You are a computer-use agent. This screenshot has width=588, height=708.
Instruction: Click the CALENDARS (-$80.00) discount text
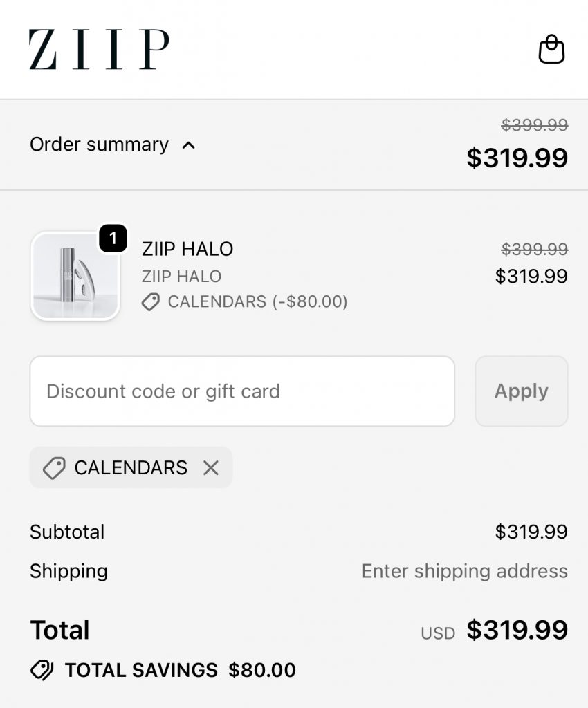[x=257, y=302]
